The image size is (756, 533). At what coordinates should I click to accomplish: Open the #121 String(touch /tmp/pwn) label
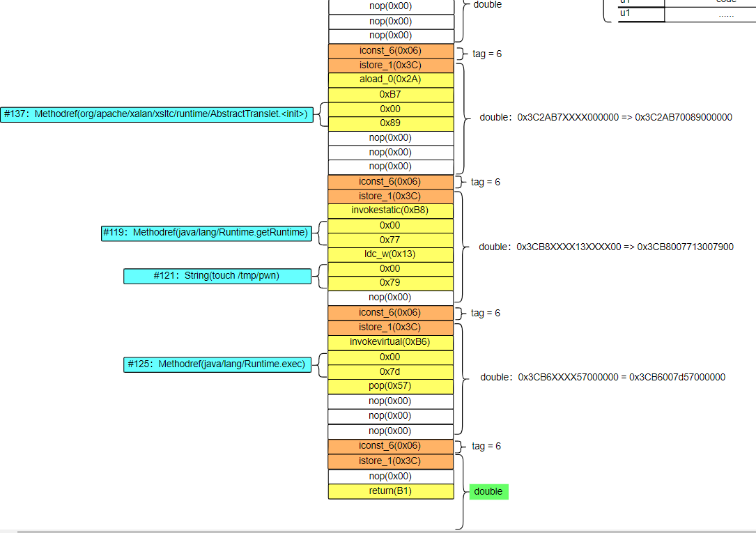pyautogui.click(x=217, y=275)
